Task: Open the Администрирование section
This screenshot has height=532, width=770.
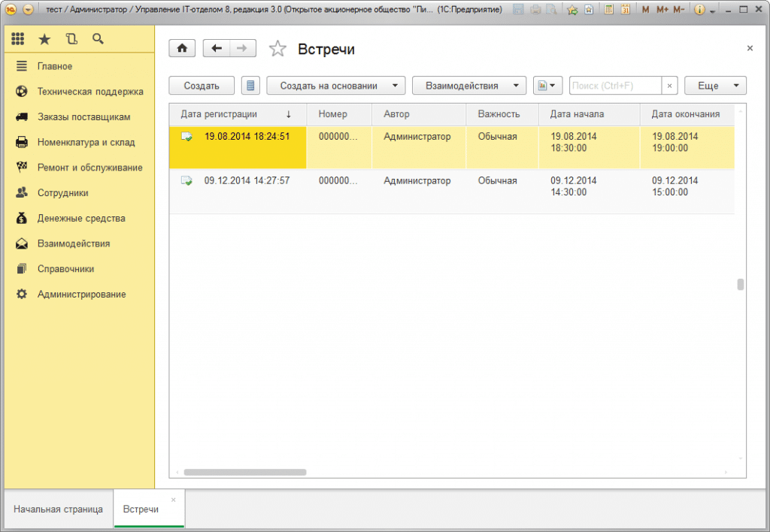Action: [81, 295]
